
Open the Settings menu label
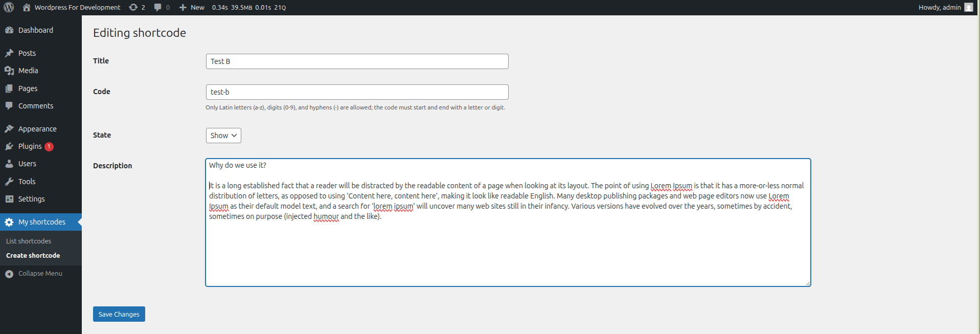[32, 199]
